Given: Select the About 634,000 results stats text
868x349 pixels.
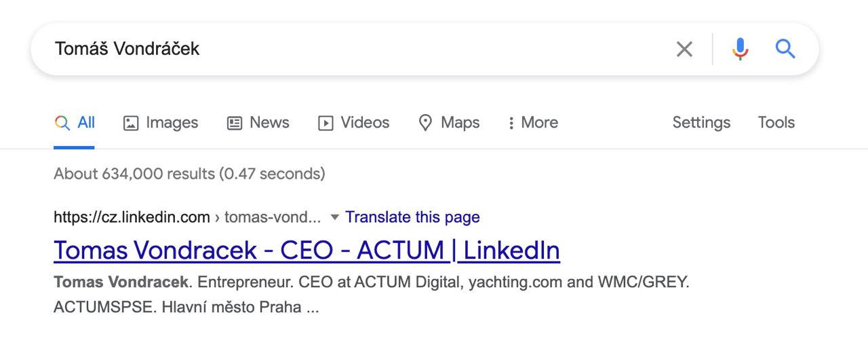Looking at the screenshot, I should click(189, 174).
